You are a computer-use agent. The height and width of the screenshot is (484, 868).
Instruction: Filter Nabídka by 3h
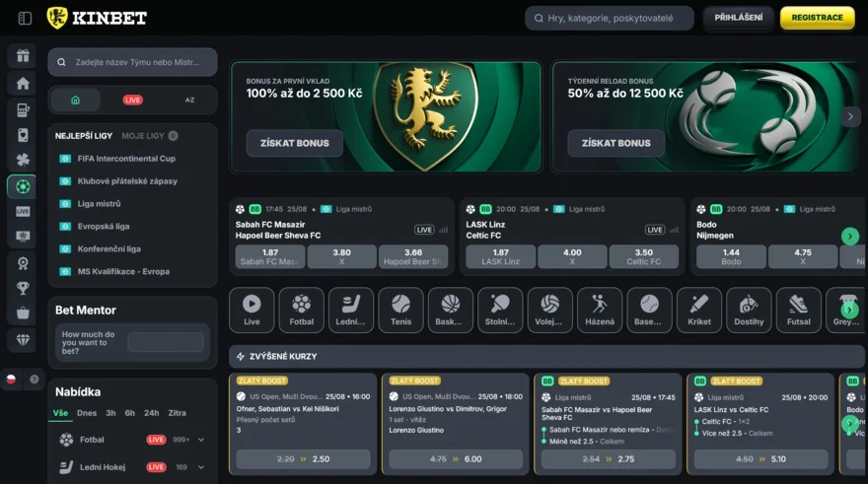click(110, 413)
